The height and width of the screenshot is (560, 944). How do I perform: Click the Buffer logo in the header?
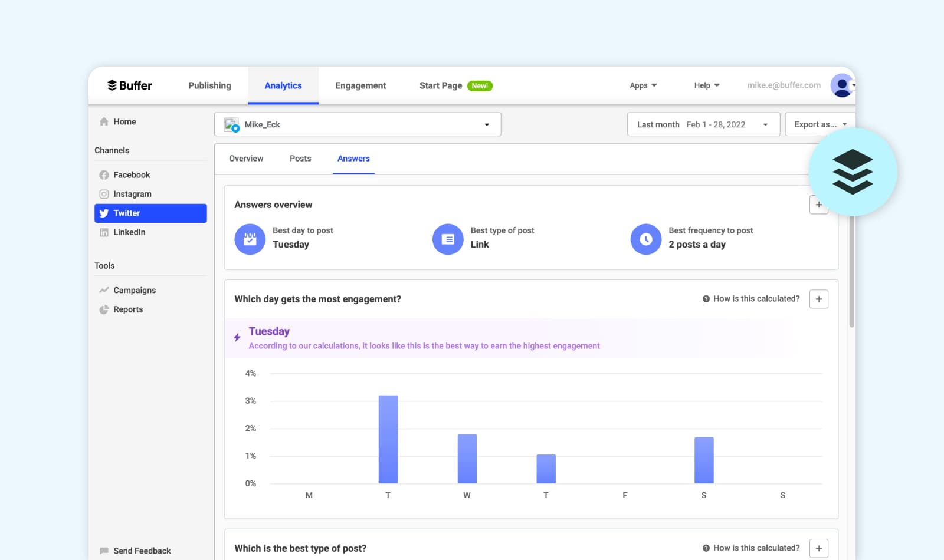pyautogui.click(x=129, y=85)
